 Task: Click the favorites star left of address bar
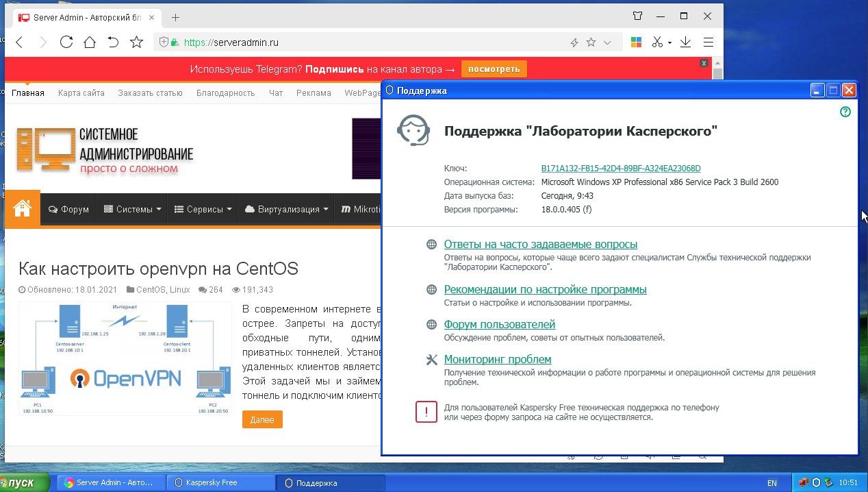[136, 42]
